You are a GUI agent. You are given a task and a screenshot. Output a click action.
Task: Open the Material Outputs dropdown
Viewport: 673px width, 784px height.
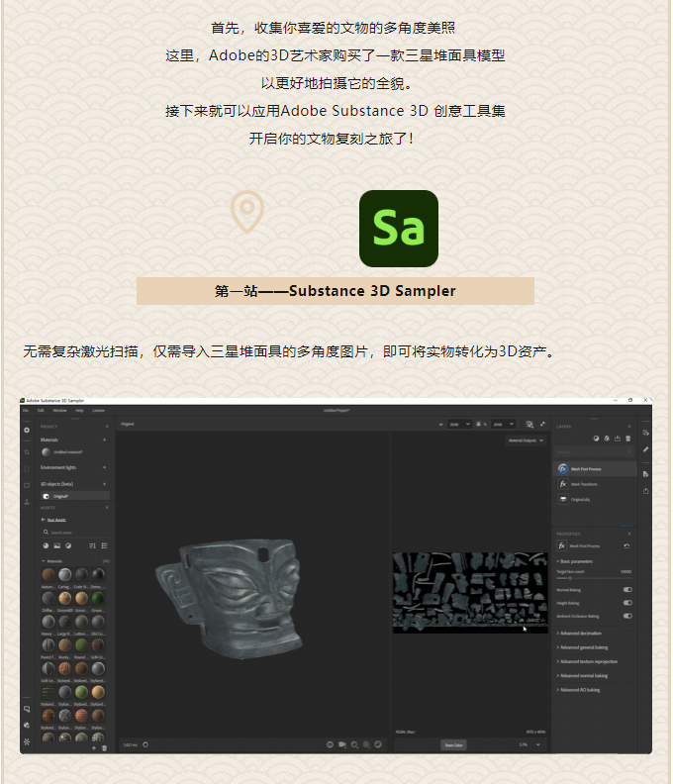pyautogui.click(x=526, y=441)
